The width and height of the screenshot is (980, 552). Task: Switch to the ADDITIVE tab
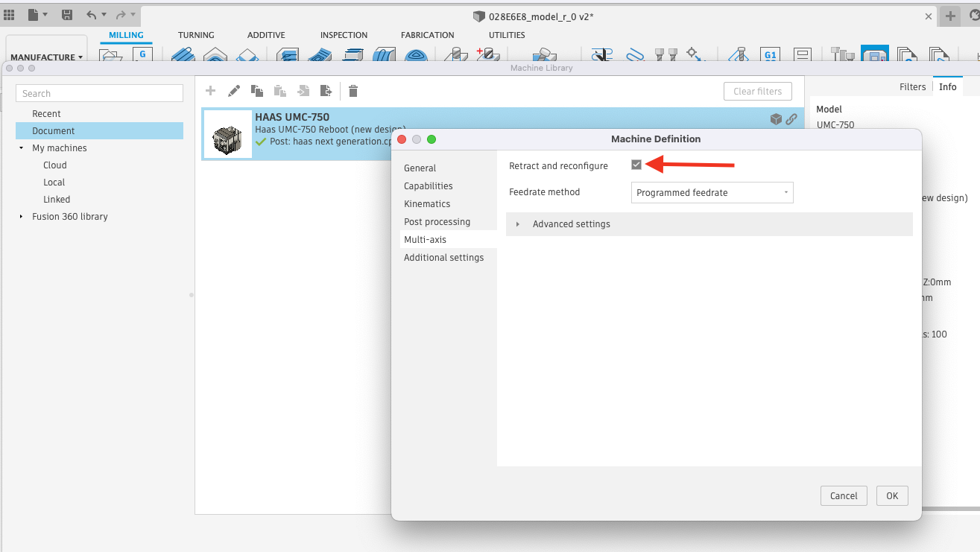pos(266,35)
